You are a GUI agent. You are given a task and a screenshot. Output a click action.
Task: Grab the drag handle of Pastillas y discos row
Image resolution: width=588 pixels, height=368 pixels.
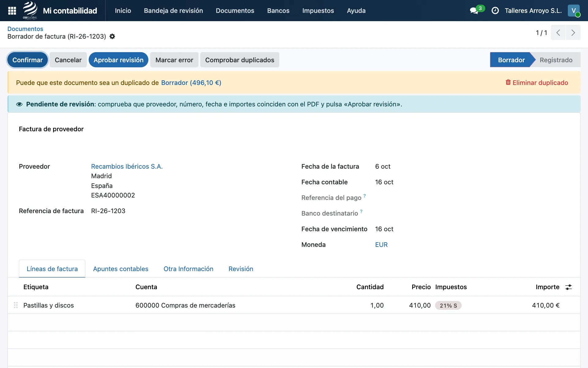coord(16,305)
